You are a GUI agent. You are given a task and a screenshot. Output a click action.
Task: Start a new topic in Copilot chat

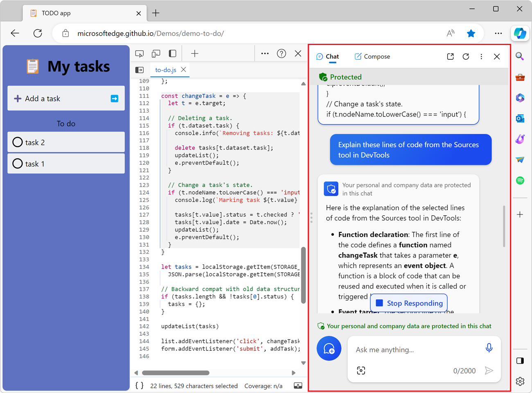[329, 348]
